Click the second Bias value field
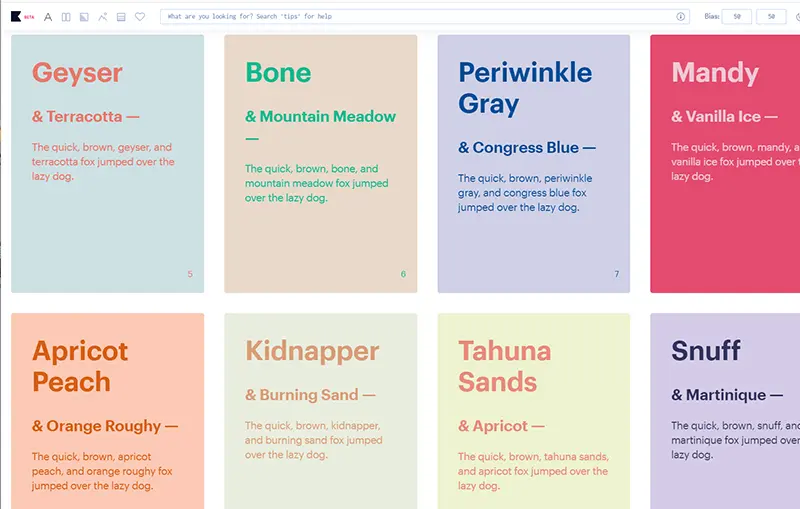Image resolution: width=800 pixels, height=509 pixels. pyautogui.click(x=771, y=17)
